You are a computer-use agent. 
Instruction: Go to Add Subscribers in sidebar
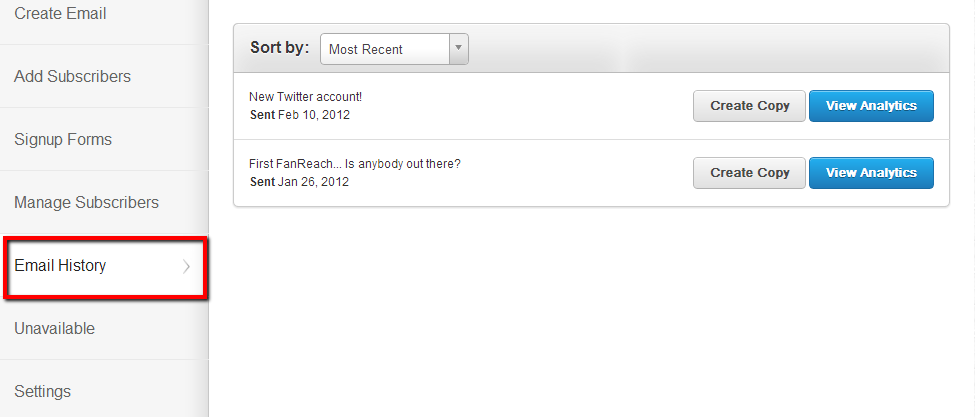[x=72, y=77]
